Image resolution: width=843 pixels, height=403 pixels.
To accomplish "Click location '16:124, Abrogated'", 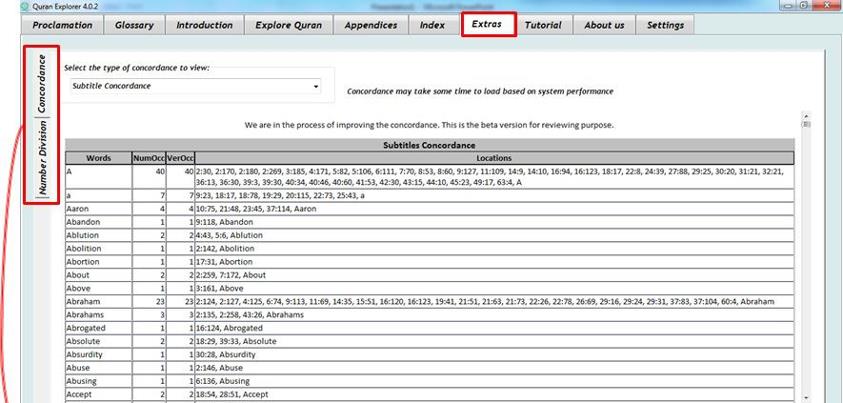I will point(230,328).
